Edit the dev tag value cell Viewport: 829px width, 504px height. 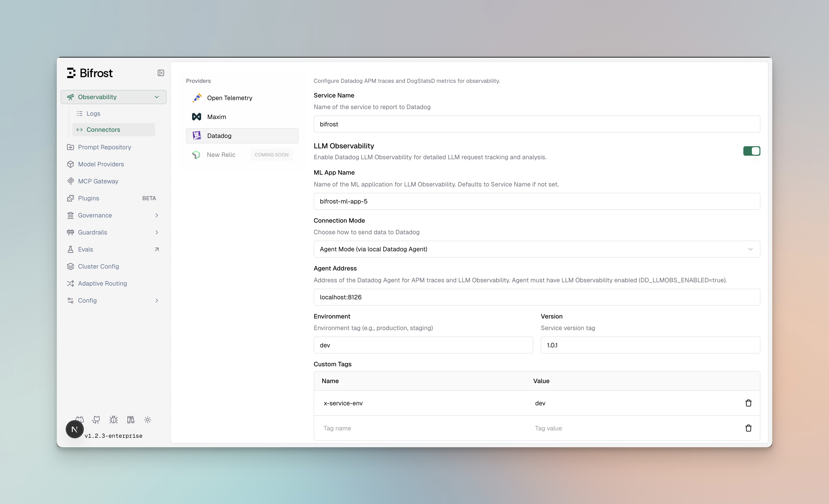[x=634, y=403]
